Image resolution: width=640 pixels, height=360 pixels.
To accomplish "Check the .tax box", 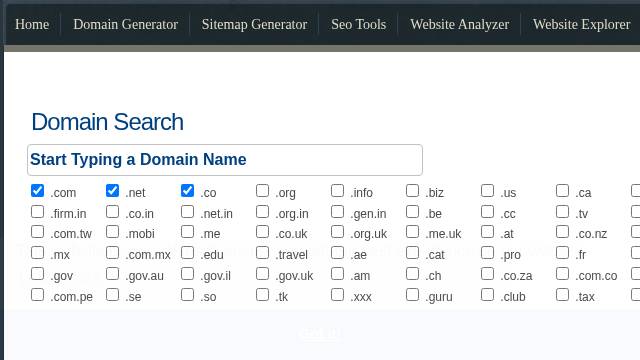I will pyautogui.click(x=562, y=295).
